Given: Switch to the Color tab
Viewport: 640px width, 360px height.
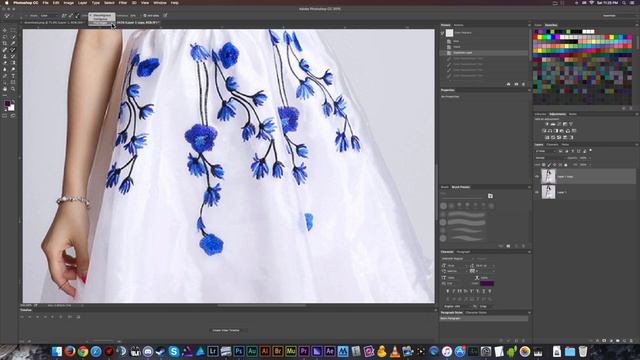Looking at the screenshot, I should tap(538, 25).
